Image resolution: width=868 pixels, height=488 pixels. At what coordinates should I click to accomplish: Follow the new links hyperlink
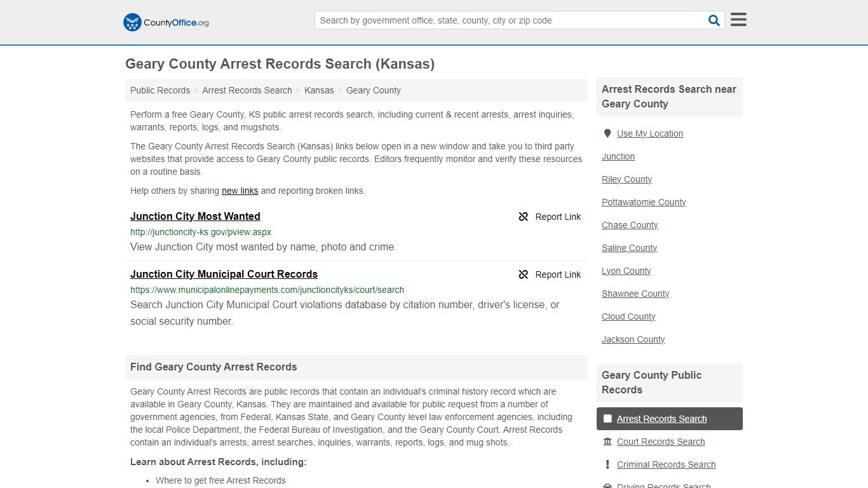[240, 191]
